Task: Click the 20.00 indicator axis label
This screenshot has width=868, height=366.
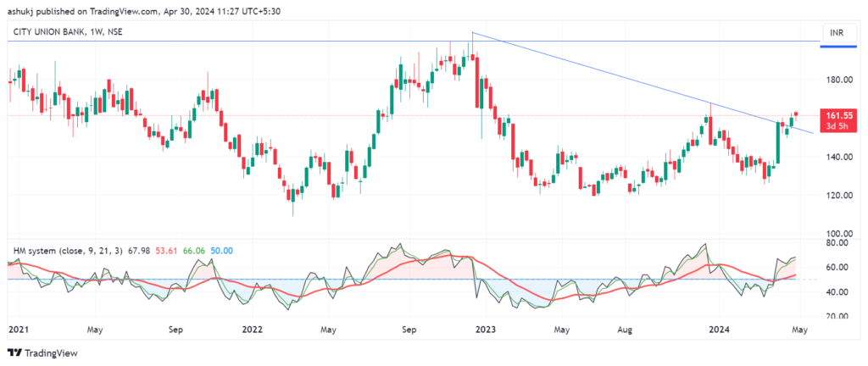Action: [837, 316]
